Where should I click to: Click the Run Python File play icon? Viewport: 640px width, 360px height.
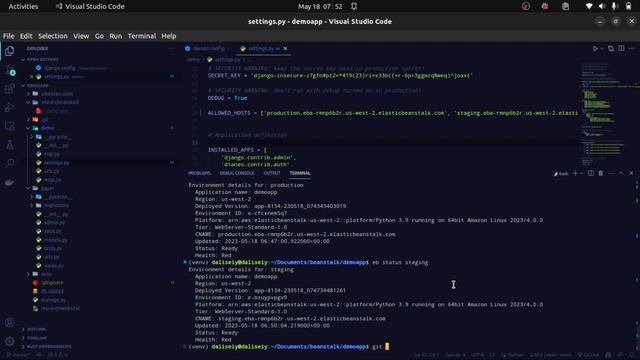(595, 49)
